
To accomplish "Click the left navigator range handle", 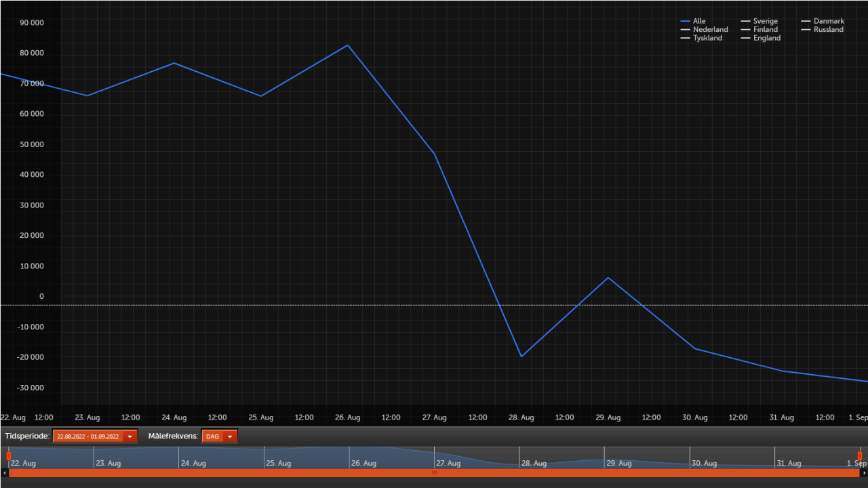I will (9, 456).
